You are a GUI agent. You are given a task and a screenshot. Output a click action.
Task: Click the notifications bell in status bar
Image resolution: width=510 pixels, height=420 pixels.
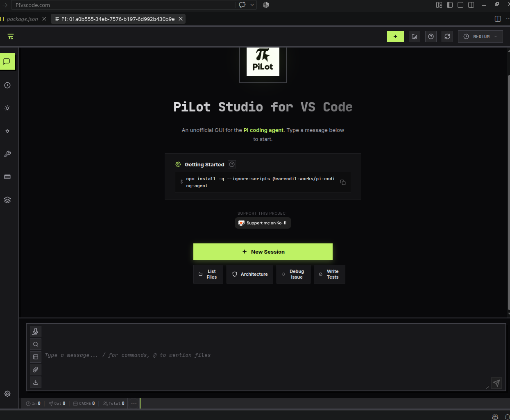508,417
